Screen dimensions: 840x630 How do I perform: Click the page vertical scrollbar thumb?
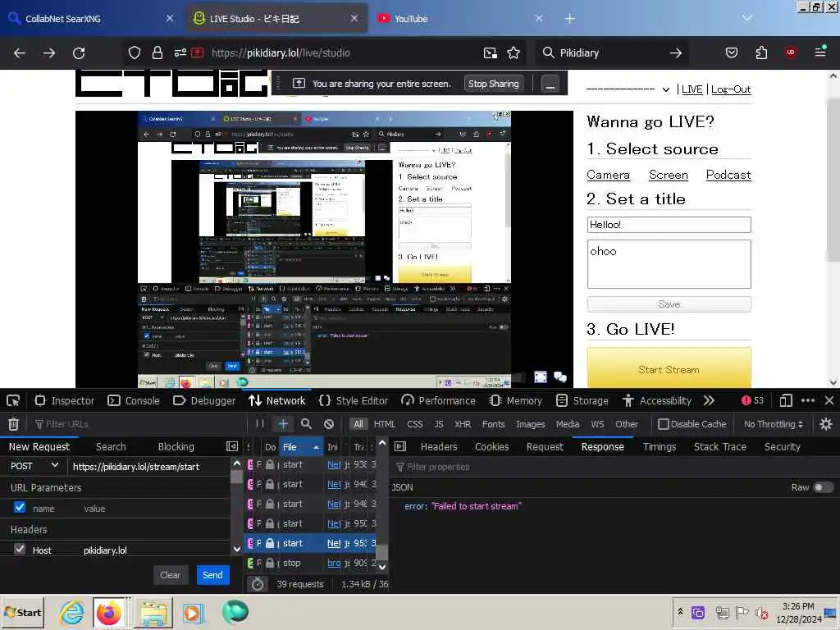point(833,180)
